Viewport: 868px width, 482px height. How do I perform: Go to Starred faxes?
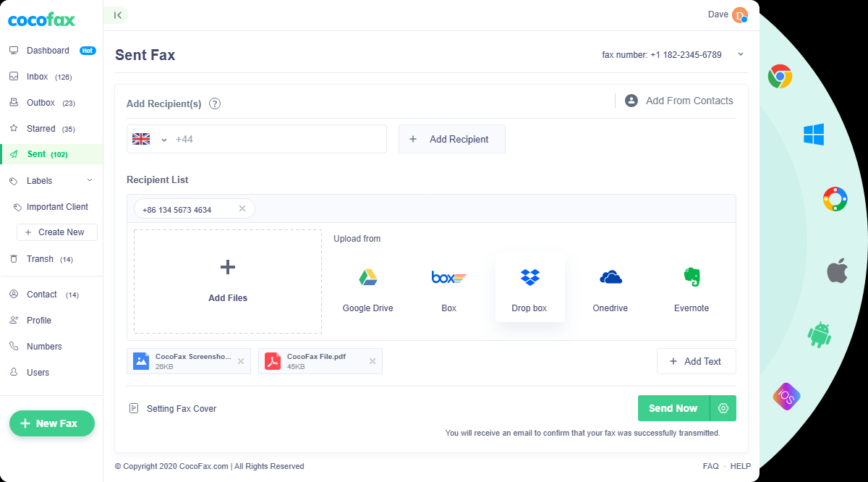click(41, 129)
